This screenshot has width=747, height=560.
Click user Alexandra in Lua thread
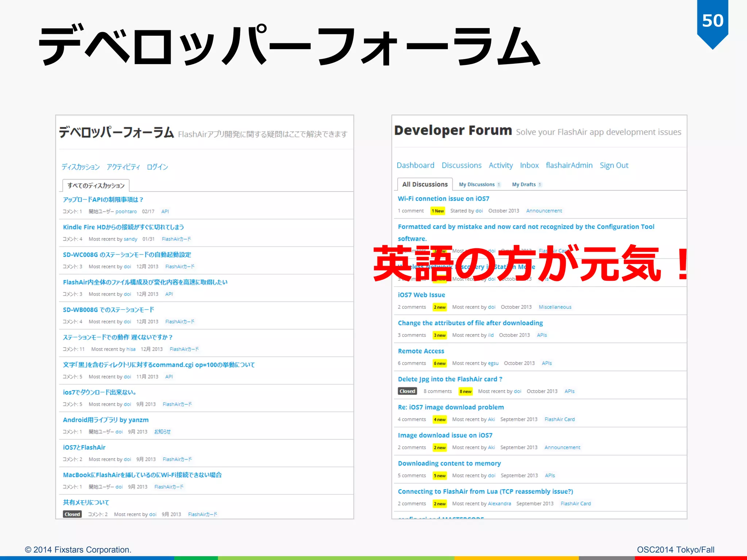pos(499,503)
